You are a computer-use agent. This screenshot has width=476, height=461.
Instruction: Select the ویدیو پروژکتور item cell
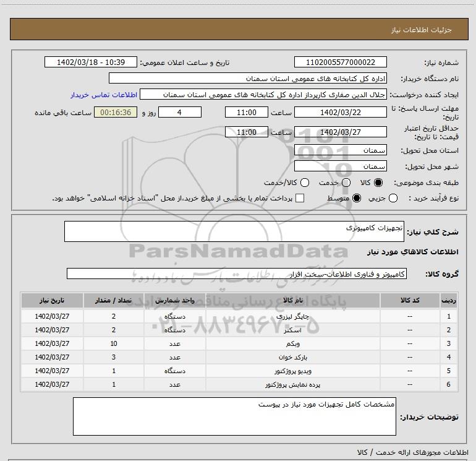point(293,371)
